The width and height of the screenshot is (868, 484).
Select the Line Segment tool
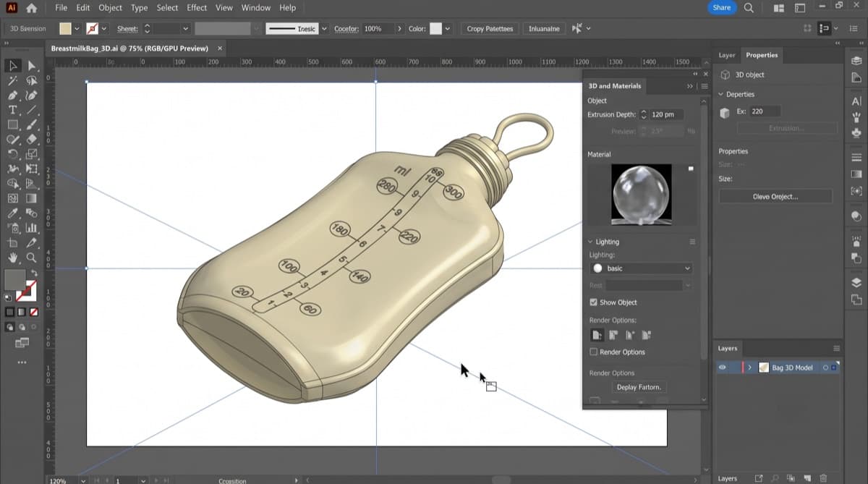(x=31, y=110)
